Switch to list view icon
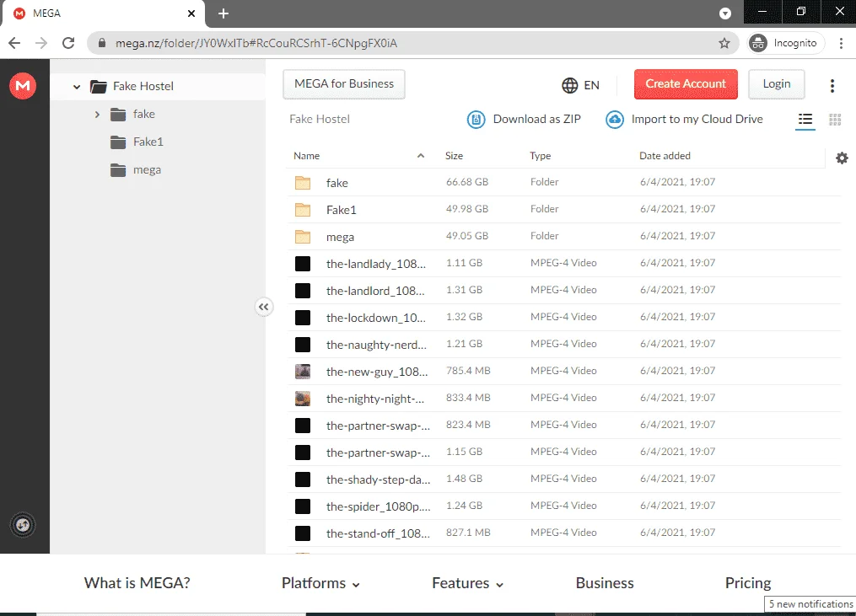 (x=805, y=120)
